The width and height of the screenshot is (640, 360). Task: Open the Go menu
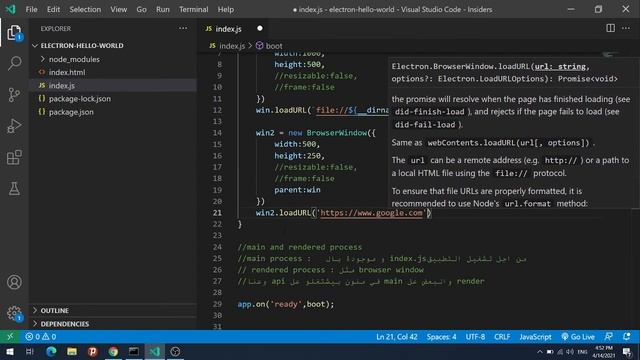click(x=141, y=9)
